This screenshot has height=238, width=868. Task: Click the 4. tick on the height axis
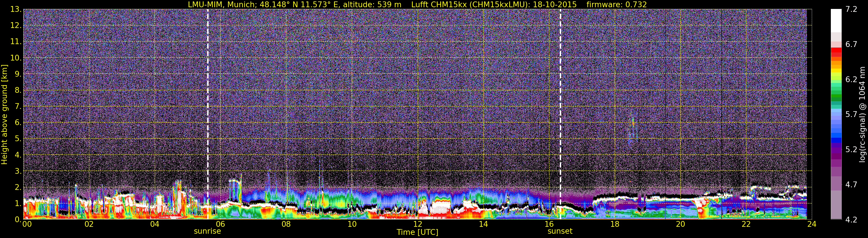click(18, 155)
